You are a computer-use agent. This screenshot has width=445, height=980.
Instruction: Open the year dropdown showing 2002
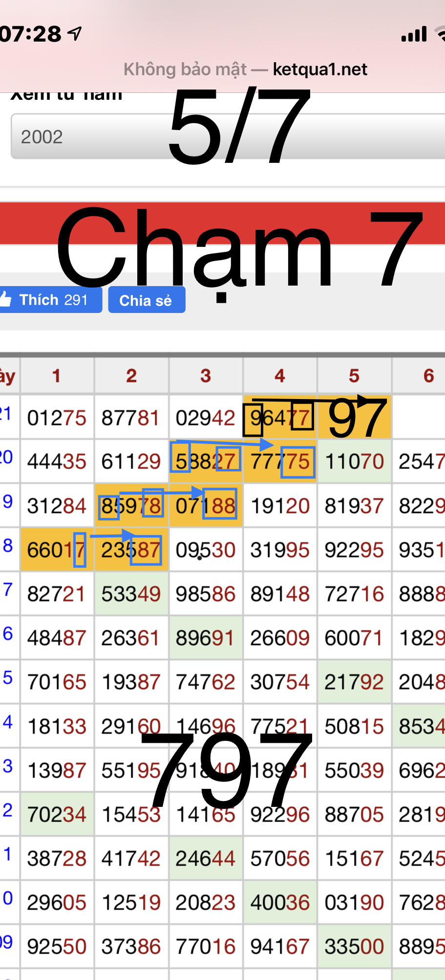(228, 137)
